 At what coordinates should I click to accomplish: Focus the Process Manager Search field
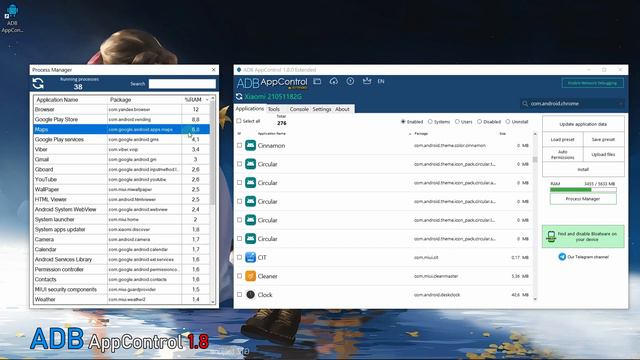[182, 84]
